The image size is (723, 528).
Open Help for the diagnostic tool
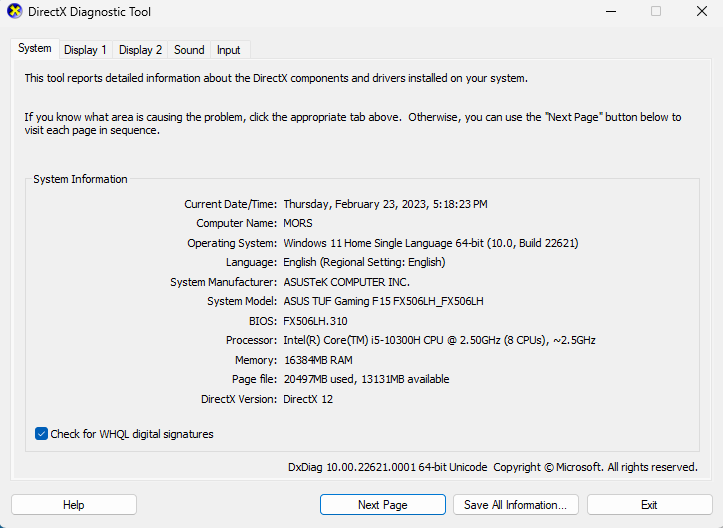pyautogui.click(x=74, y=505)
